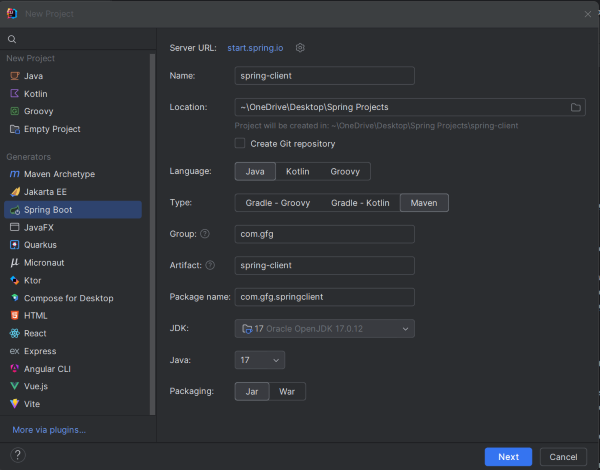Click the Next button
The image size is (600, 470).
pos(508,457)
